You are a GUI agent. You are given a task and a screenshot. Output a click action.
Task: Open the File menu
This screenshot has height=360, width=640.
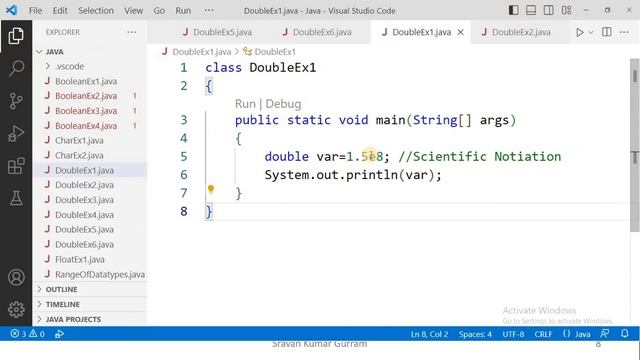[36, 11]
